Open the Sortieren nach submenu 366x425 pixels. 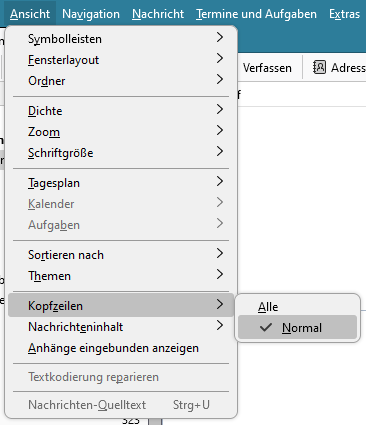121,255
